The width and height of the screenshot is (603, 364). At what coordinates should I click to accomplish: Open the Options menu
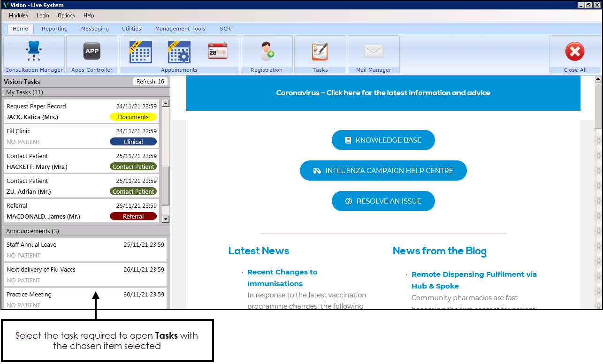point(66,15)
